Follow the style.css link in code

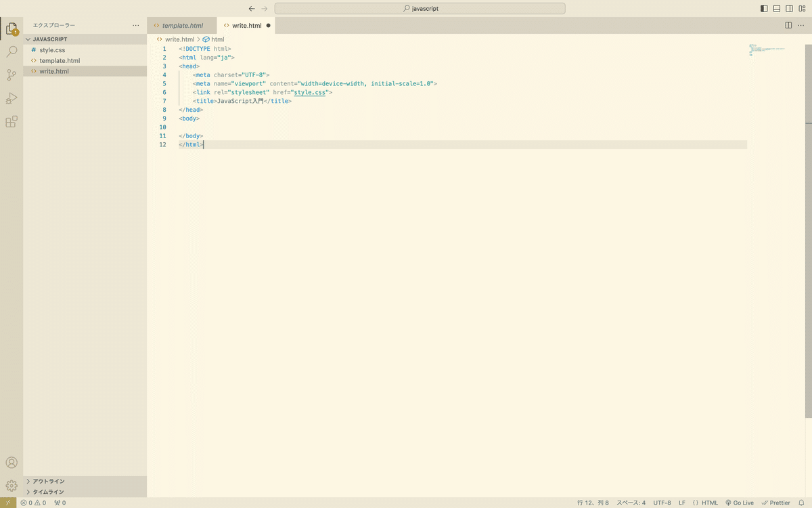pyautogui.click(x=309, y=92)
